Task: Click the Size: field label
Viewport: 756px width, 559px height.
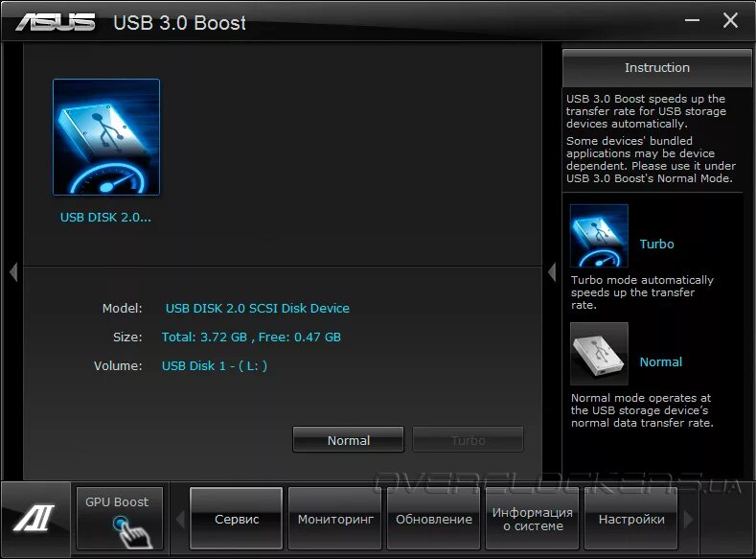Action: pos(127,338)
